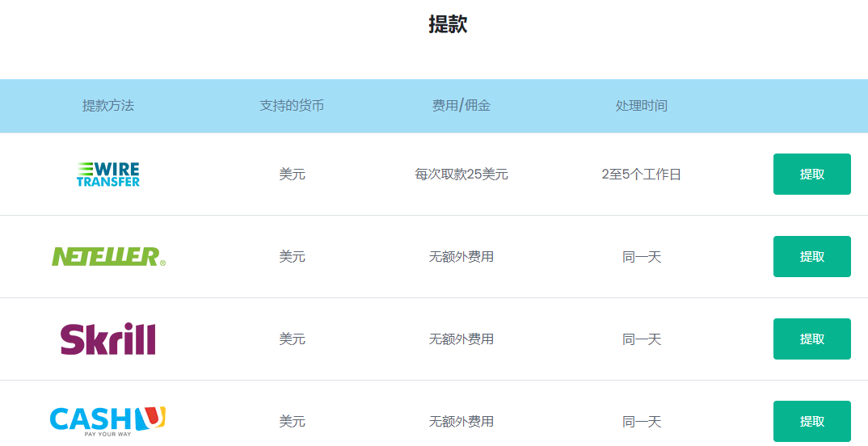Click the CashU logo
Screen dimensions: 868x446
(108, 422)
